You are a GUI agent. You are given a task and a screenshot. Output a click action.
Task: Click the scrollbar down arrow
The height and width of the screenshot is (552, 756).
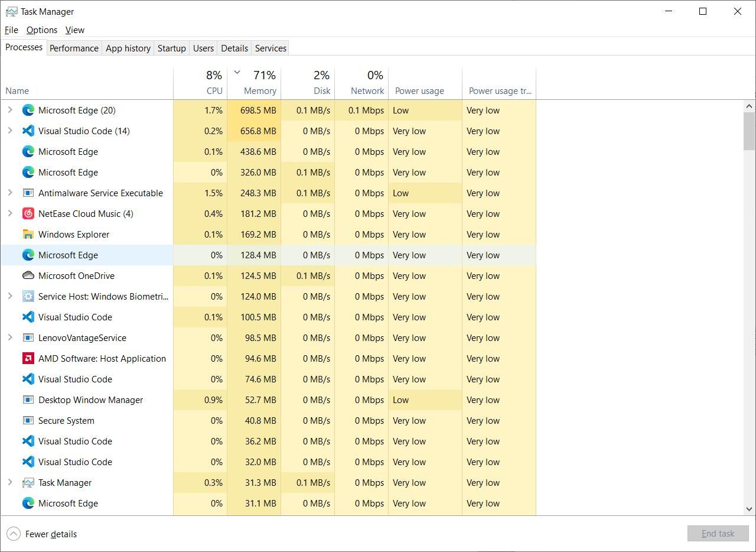(x=749, y=508)
